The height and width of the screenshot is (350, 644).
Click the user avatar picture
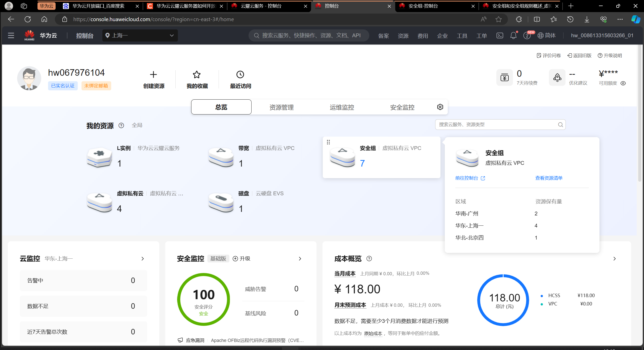29,78
